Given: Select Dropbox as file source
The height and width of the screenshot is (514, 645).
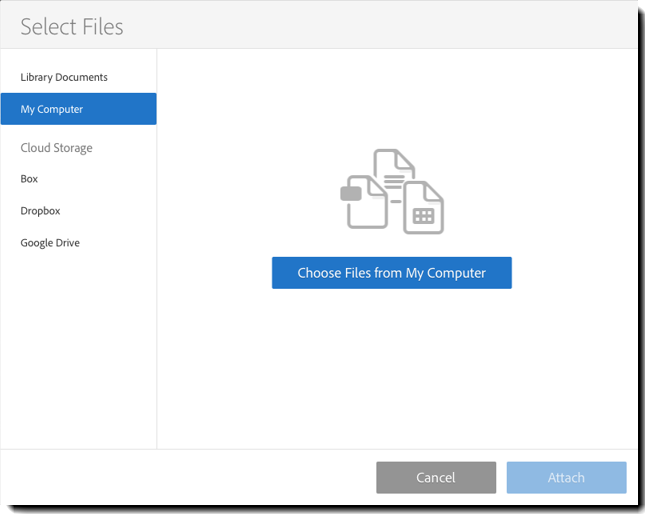Looking at the screenshot, I should (40, 211).
